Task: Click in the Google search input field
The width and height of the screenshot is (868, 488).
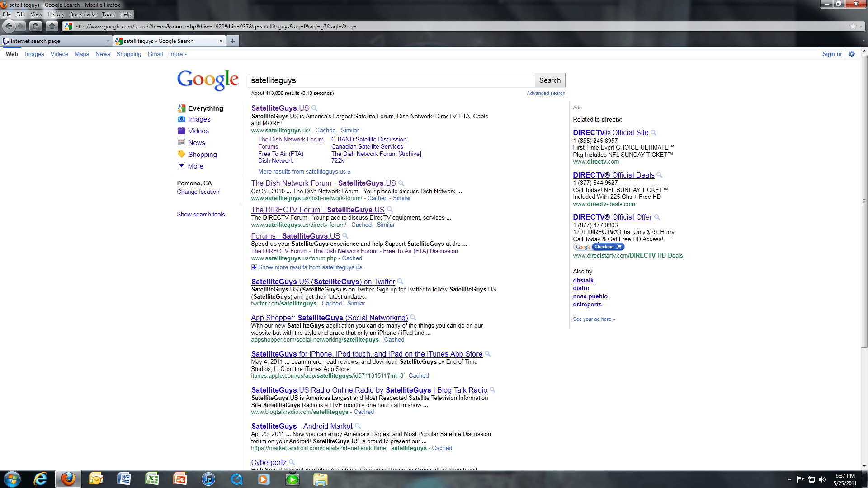Action: [x=391, y=80]
